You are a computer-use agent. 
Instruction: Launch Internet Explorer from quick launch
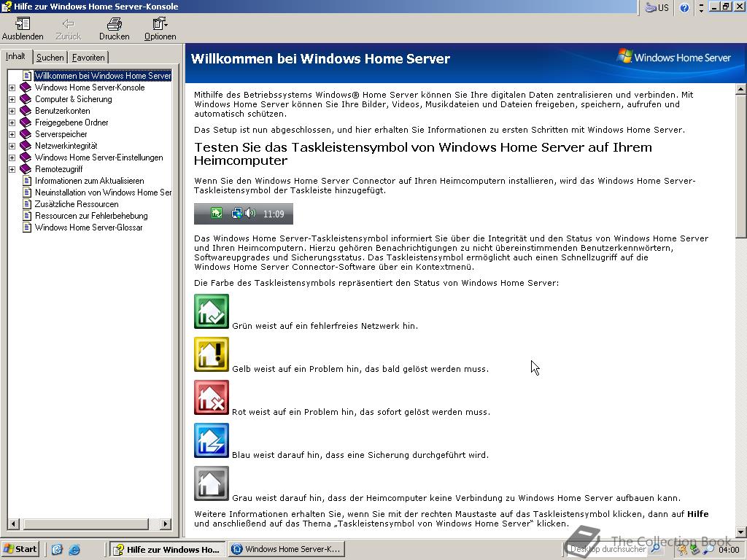pyautogui.click(x=74, y=550)
